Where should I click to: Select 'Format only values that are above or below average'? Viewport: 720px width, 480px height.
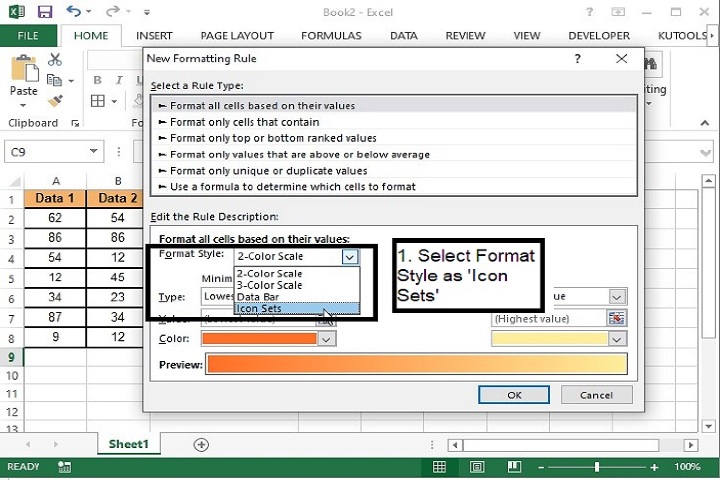pos(394,154)
